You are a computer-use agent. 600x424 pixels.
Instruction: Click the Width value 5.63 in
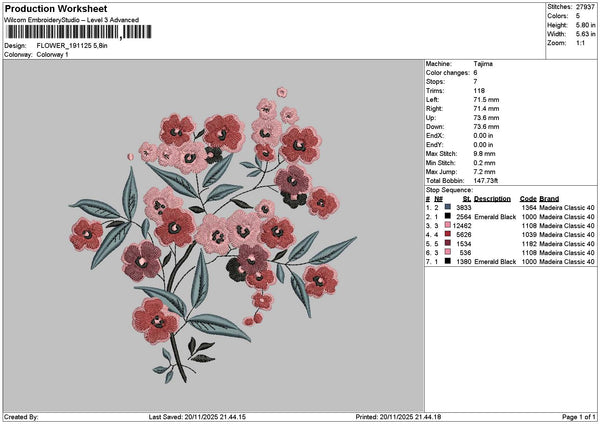585,34
